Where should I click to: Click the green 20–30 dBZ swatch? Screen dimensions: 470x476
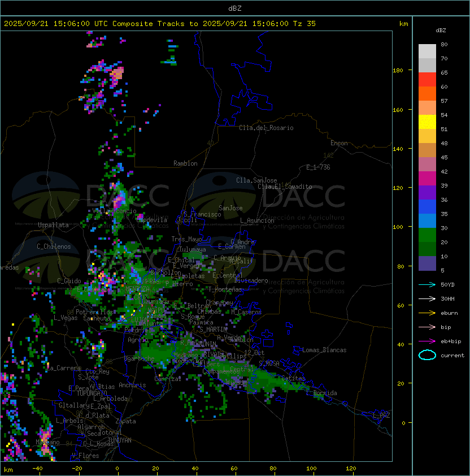click(427, 235)
